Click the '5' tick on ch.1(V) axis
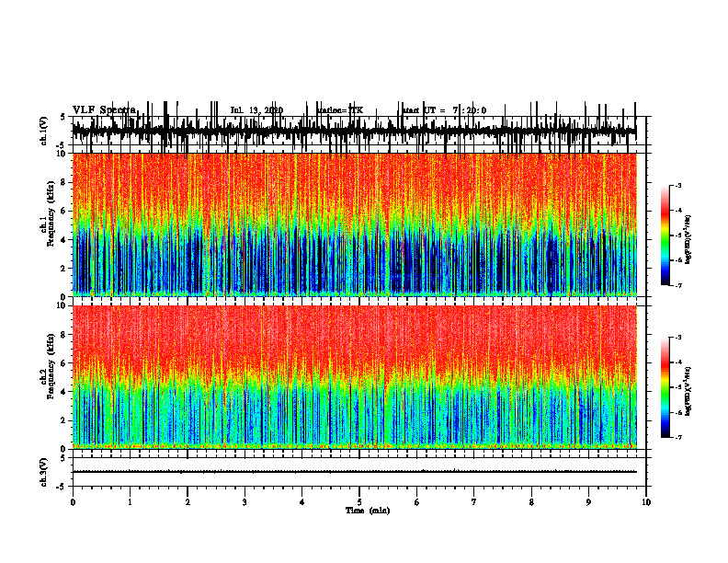The width and height of the screenshot is (728, 563). point(63,117)
